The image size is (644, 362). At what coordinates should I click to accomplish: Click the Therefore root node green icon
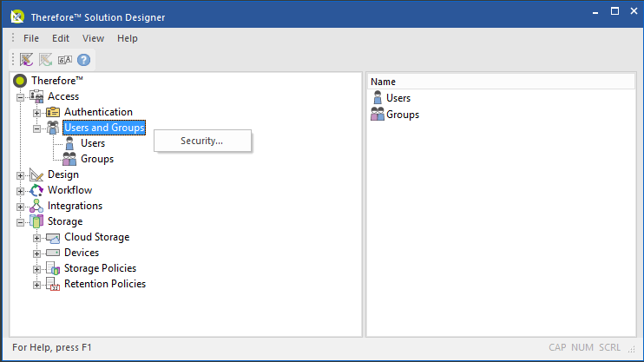[x=20, y=81]
